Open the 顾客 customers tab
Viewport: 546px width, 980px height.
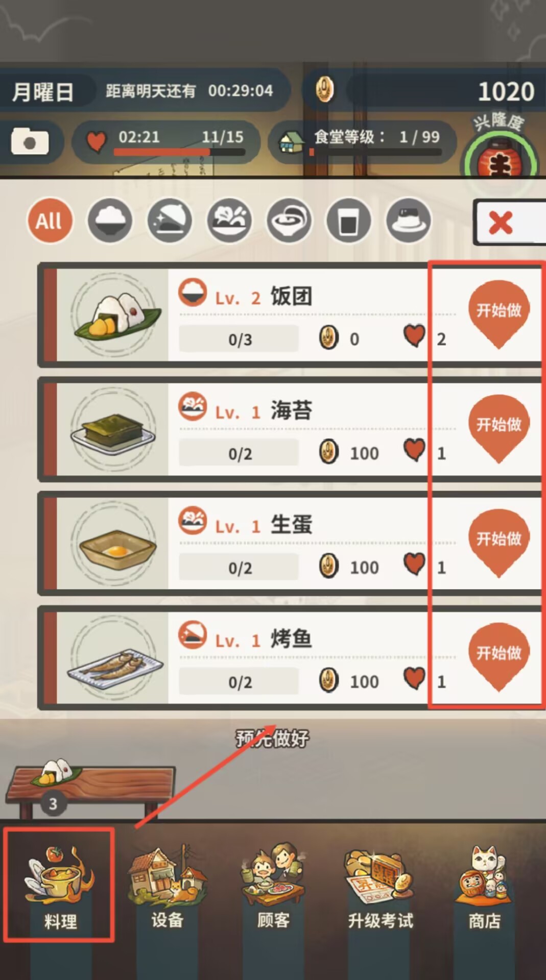273,886
